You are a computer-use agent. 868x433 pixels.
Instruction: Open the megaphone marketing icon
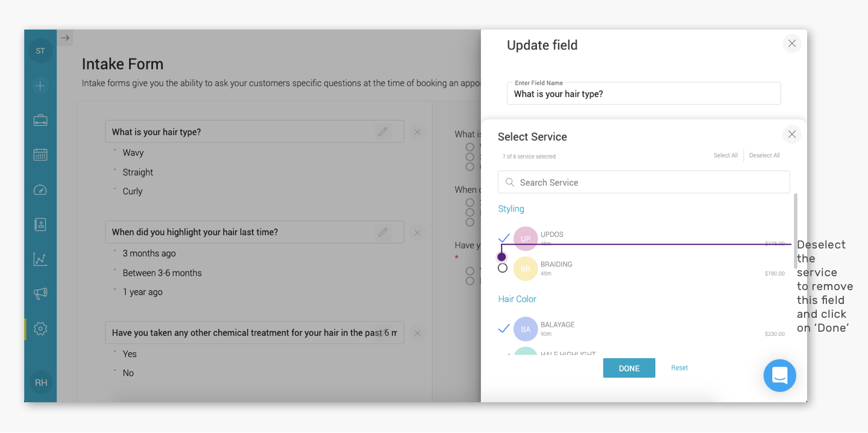click(x=40, y=294)
